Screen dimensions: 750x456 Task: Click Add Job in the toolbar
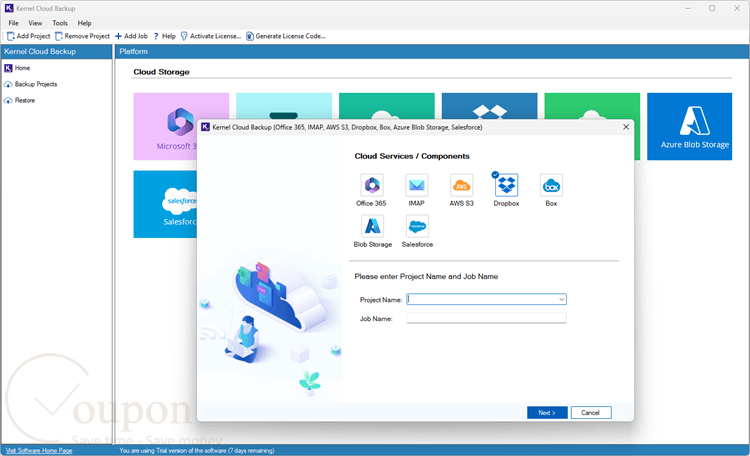[131, 36]
